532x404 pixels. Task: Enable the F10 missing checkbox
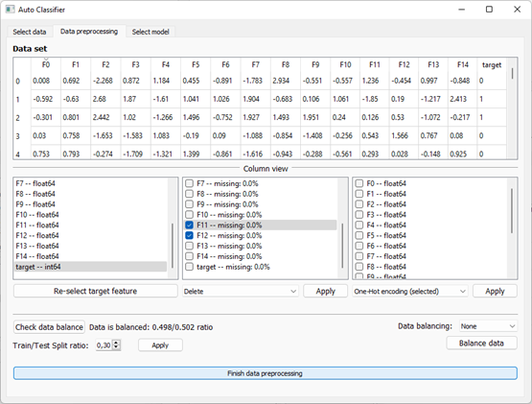[190, 215]
